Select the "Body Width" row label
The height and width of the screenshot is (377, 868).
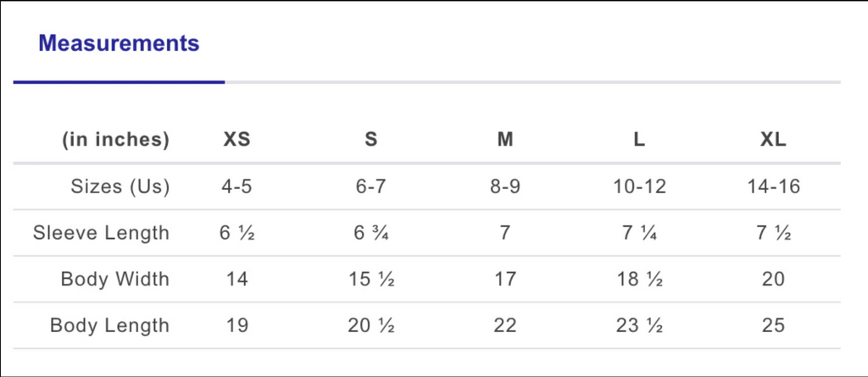[114, 279]
